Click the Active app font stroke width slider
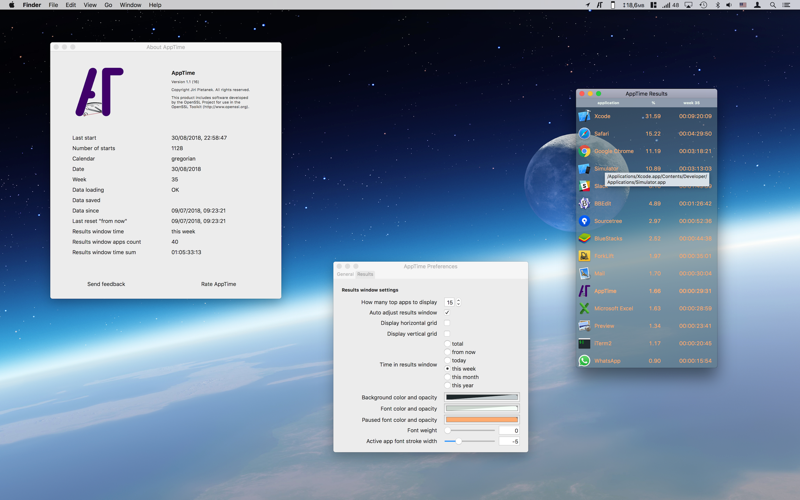Image resolution: width=800 pixels, height=500 pixels. [x=470, y=441]
